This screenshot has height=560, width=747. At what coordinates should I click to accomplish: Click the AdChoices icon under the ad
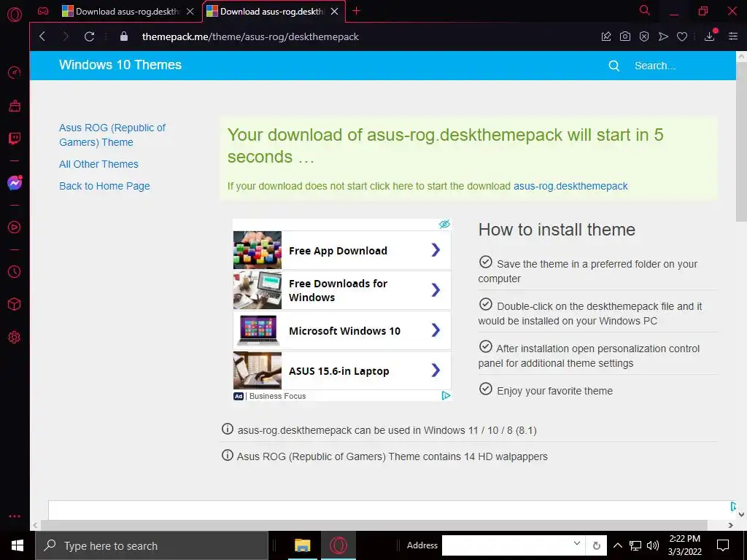click(446, 396)
